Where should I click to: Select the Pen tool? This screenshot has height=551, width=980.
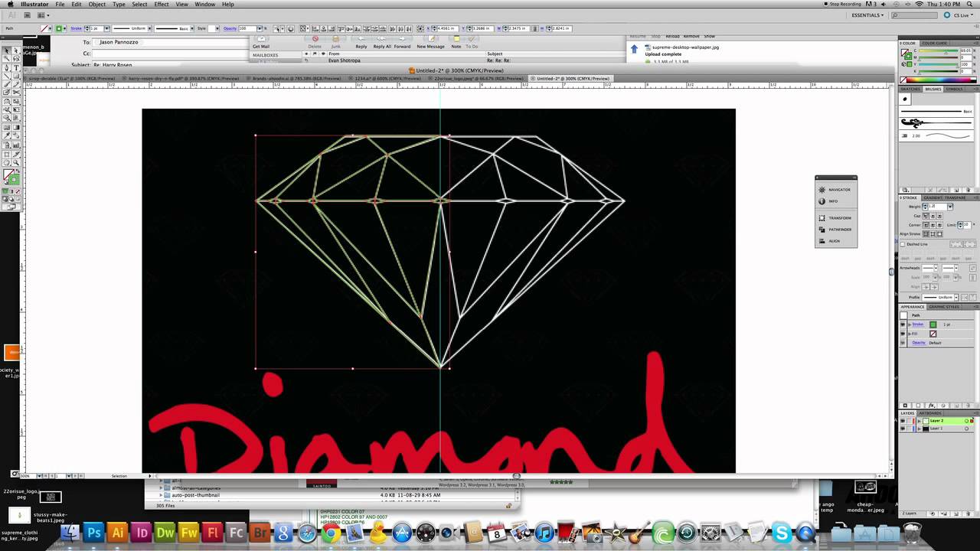[x=8, y=67]
